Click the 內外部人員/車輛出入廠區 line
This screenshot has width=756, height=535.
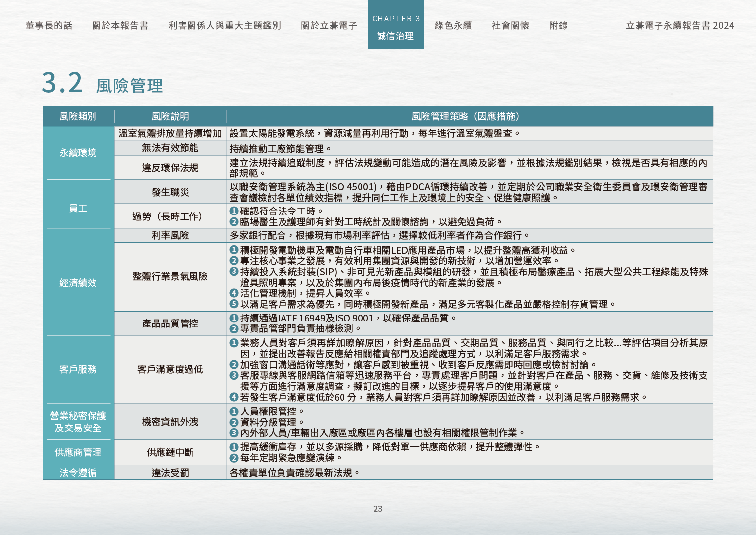pos(378,433)
